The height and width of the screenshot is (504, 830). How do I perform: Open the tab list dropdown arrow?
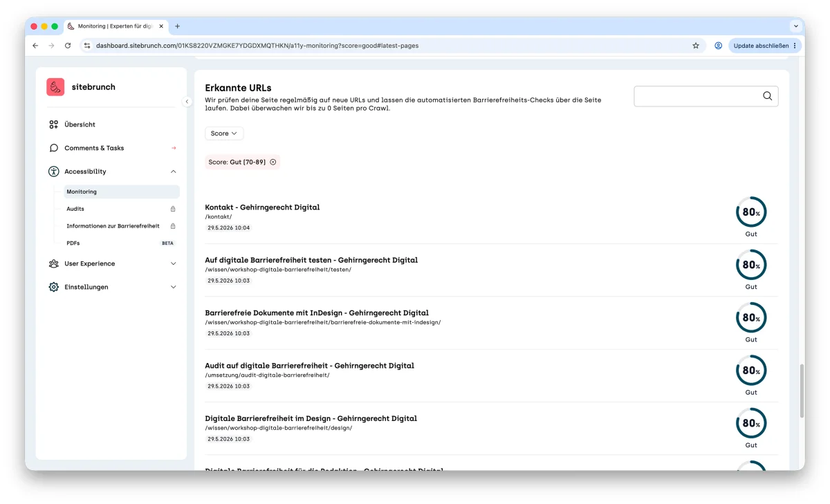(x=795, y=26)
